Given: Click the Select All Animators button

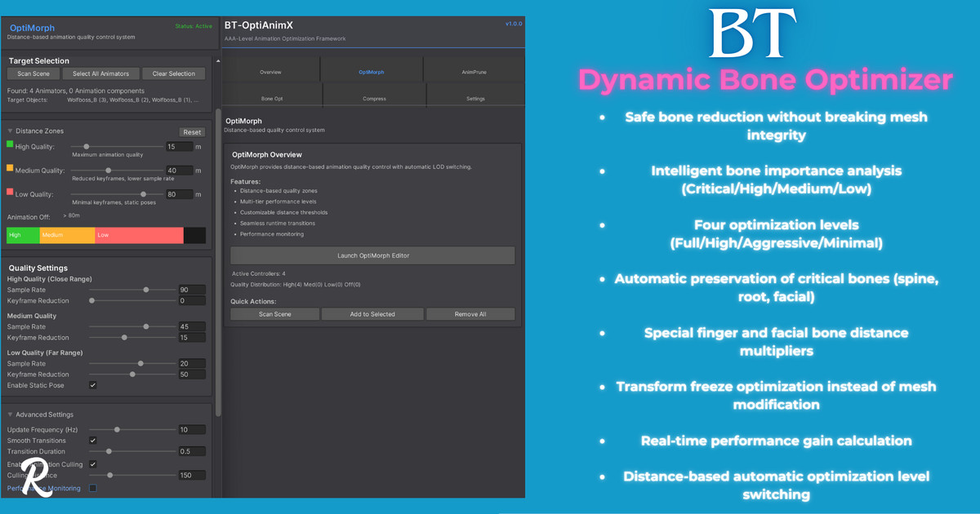Looking at the screenshot, I should pos(100,73).
